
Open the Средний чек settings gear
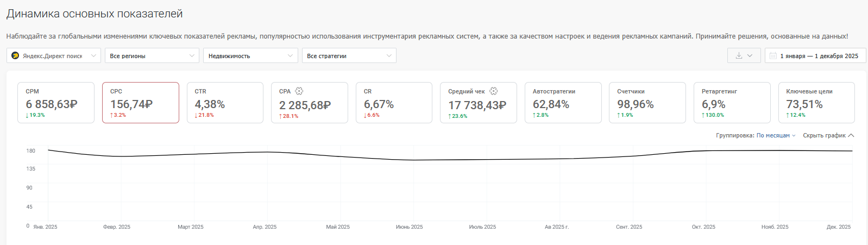click(493, 91)
